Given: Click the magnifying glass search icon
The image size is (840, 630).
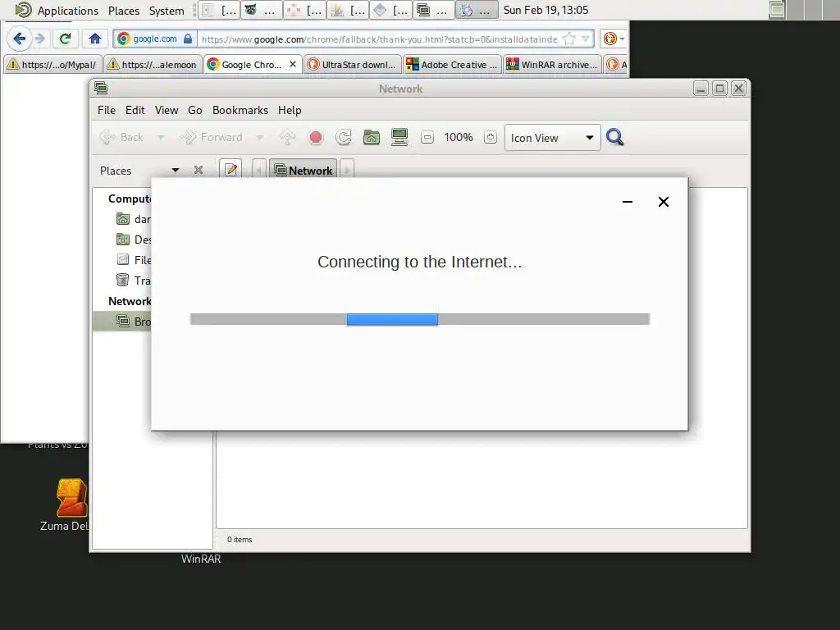Looking at the screenshot, I should pos(614,138).
